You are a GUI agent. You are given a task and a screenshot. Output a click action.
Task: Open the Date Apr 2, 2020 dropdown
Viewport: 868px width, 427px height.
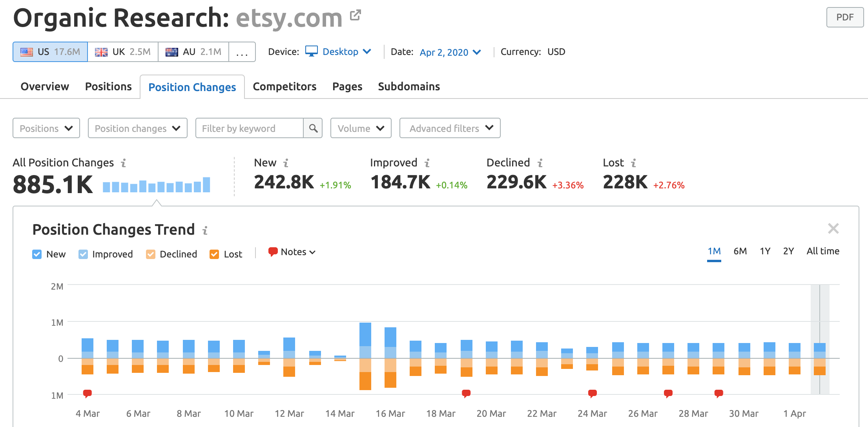[x=450, y=52]
